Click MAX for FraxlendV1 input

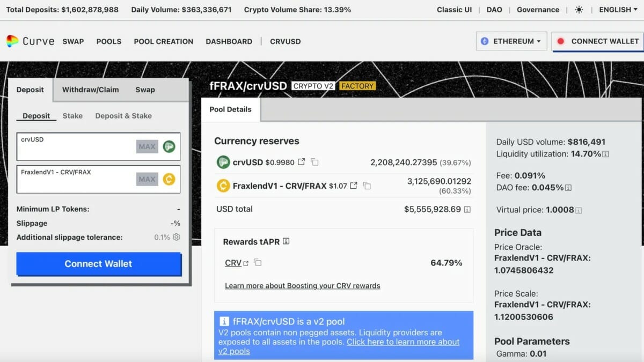[147, 179]
